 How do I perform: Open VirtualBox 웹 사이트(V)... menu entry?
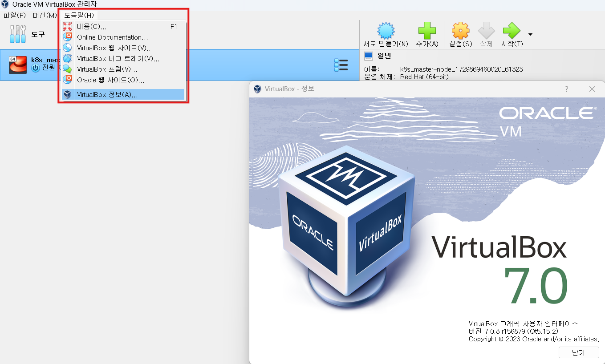[123, 48]
